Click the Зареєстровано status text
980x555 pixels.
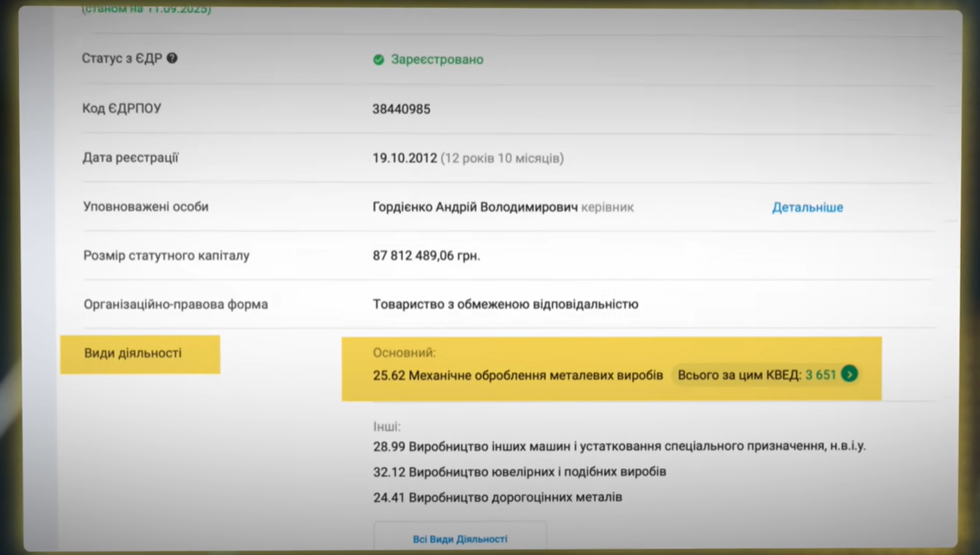click(x=437, y=60)
